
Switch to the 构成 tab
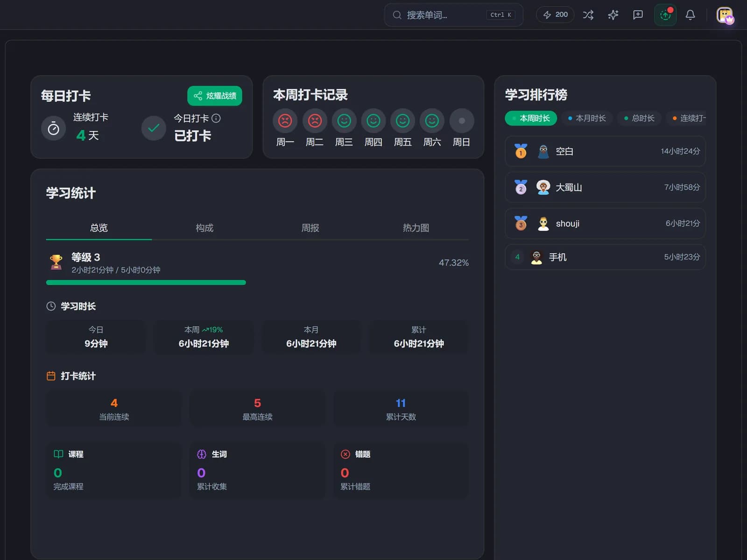[x=204, y=228]
